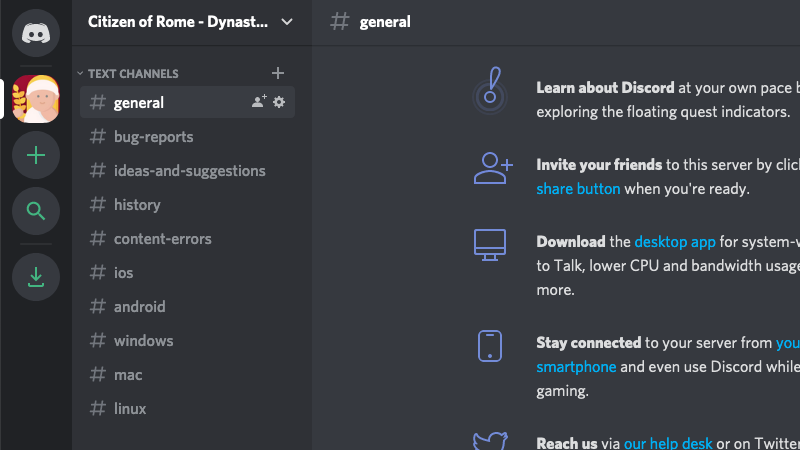Follow the smartphone link

(576, 367)
